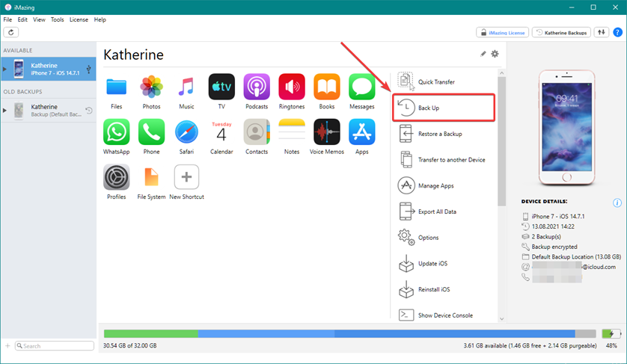Viewport: 627px width, 364px height.
Task: Click 'Default Backup Location (13.08 GB)' text
Action: (x=576, y=256)
